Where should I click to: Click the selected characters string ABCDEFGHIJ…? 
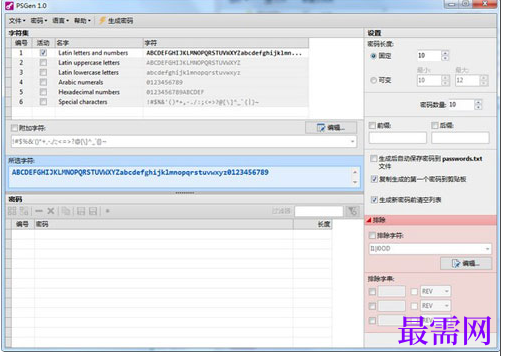tap(140, 172)
